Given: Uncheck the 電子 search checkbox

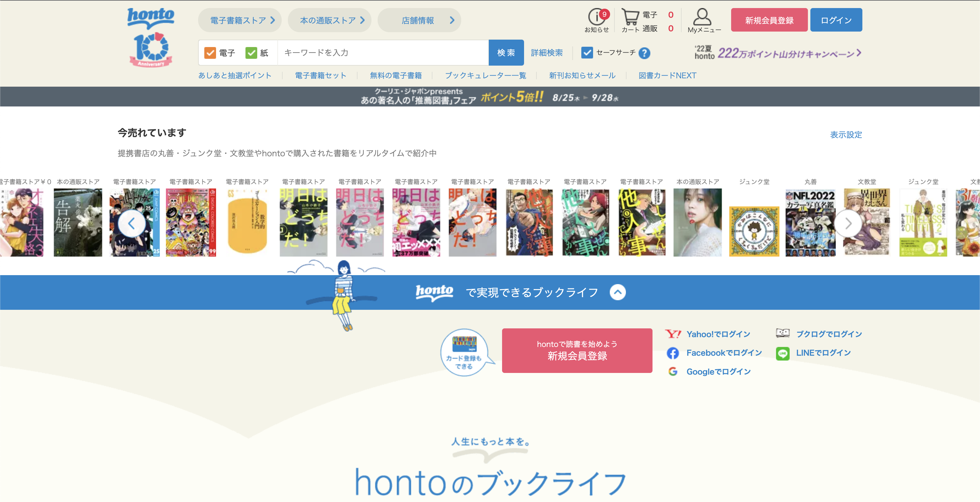Looking at the screenshot, I should click(x=210, y=53).
